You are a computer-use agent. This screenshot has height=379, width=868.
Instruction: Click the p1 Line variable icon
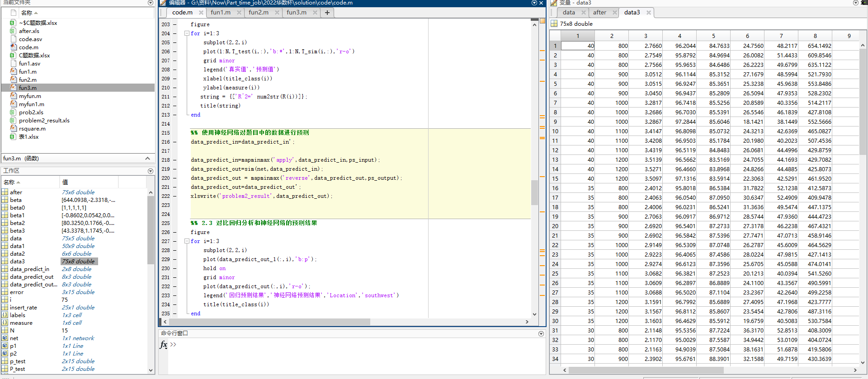coord(5,346)
